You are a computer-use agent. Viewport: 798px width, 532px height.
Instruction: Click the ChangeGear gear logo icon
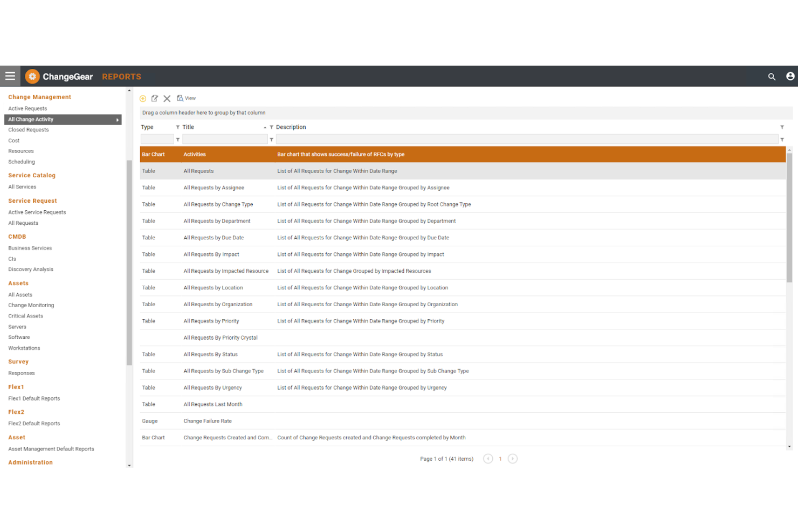[x=32, y=76]
